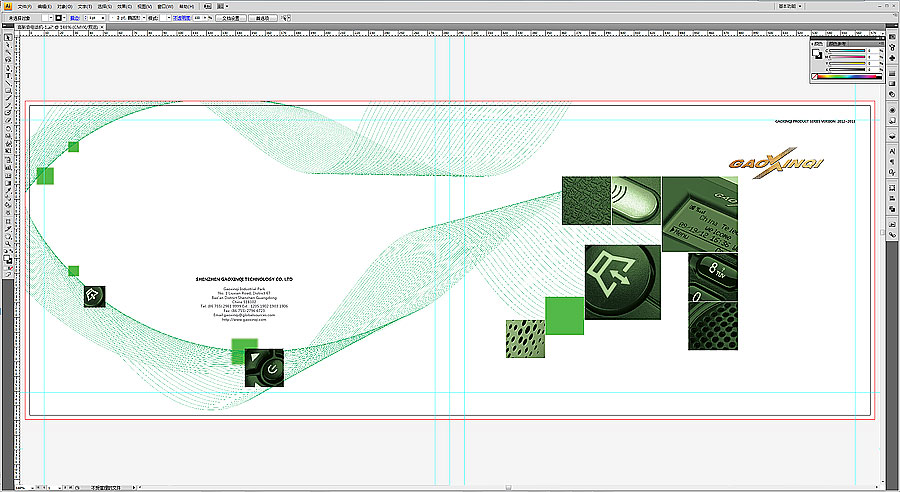Click the Adobe Illustrator Ai logo icon
This screenshot has width=900, height=492.
point(7,6)
